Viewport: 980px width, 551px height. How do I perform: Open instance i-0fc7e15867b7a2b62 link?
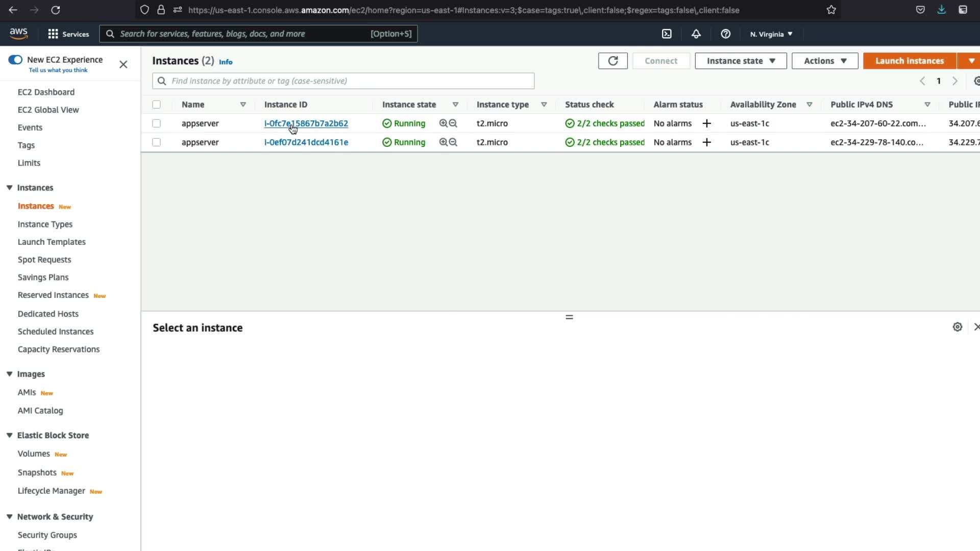coord(306,123)
